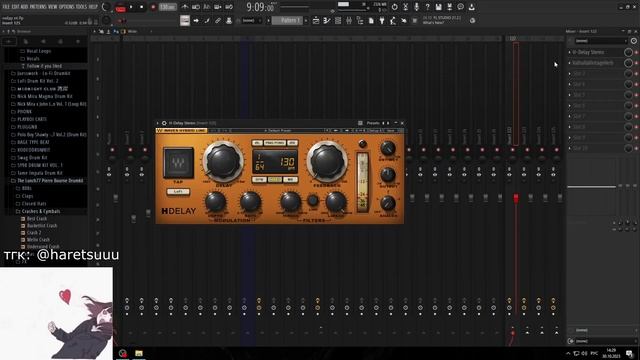Open the mixer preset (none) dropdown

point(600,41)
